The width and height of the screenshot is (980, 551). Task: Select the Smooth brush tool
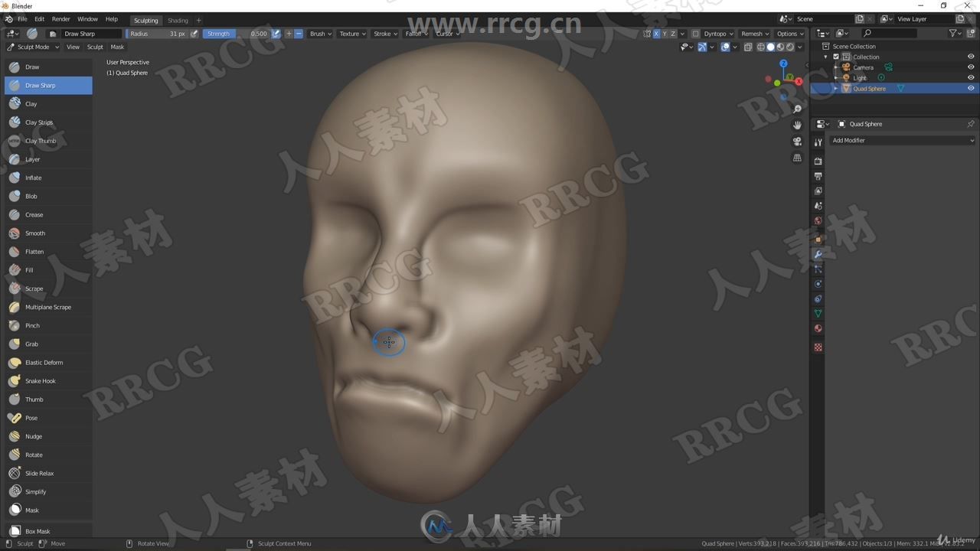(x=48, y=233)
